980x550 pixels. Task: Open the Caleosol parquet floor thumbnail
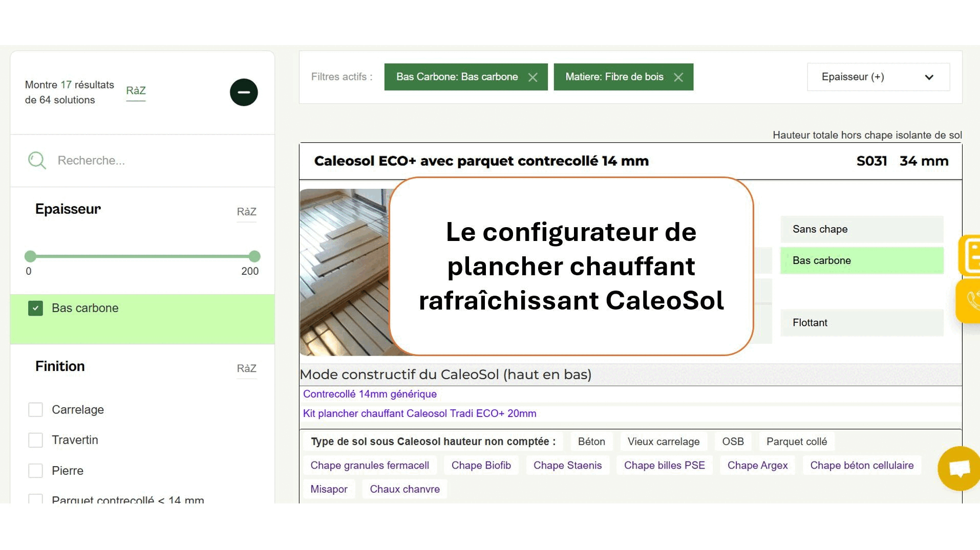345,272
